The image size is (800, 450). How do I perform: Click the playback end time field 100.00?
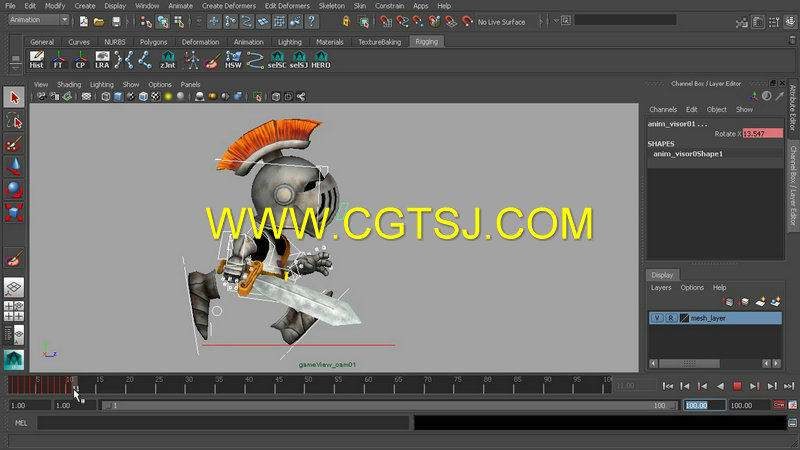(704, 405)
